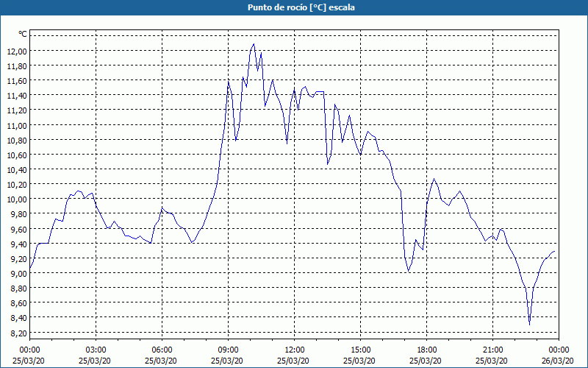Click the 12:00 time axis label
Image resolution: width=588 pixels, height=368 pixels.
[x=295, y=350]
